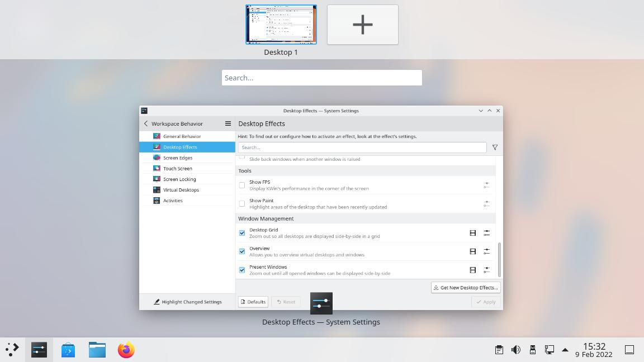The image size is (644, 362).
Task: Uncheck the Desktop Grid effect
Action: tap(242, 233)
